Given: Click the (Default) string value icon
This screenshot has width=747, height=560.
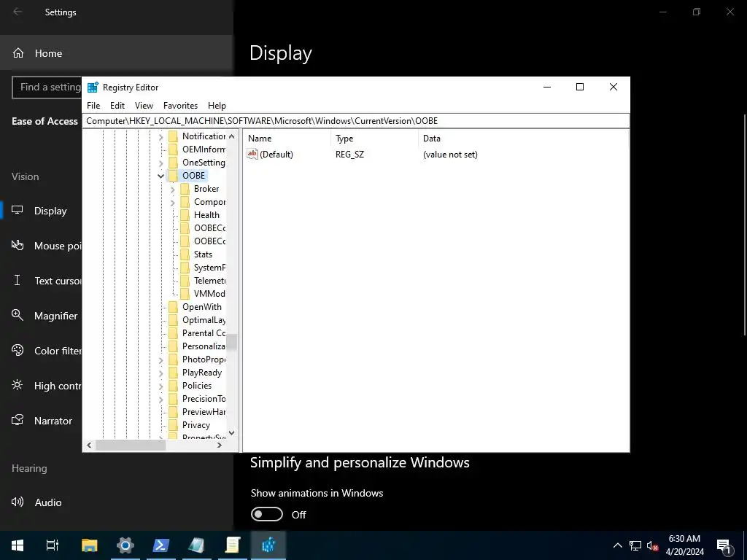Looking at the screenshot, I should click(x=252, y=154).
